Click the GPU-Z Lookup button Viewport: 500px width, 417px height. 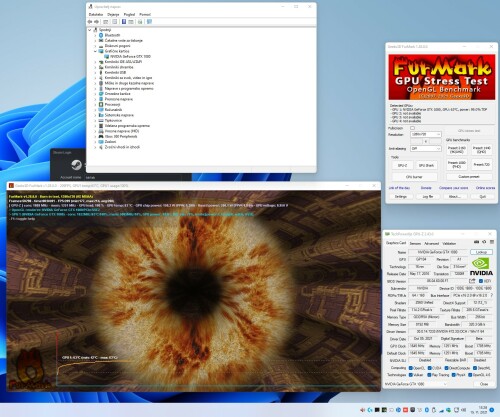click(481, 252)
